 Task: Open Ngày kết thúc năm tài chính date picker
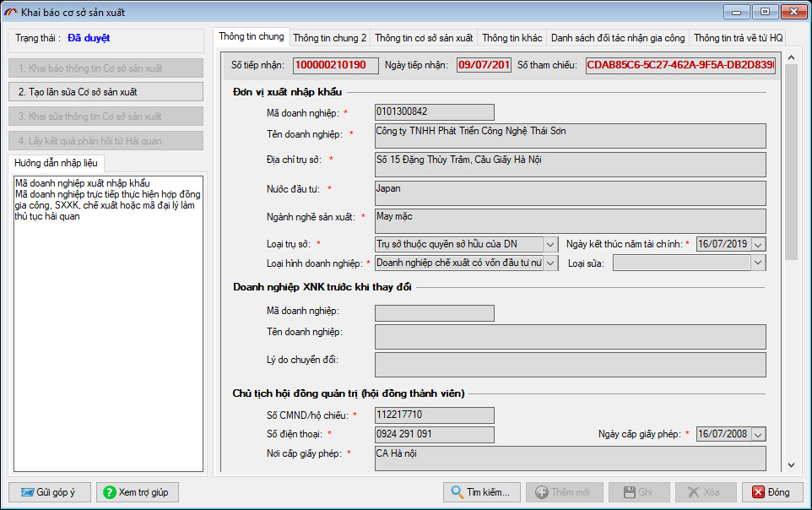pyautogui.click(x=758, y=244)
